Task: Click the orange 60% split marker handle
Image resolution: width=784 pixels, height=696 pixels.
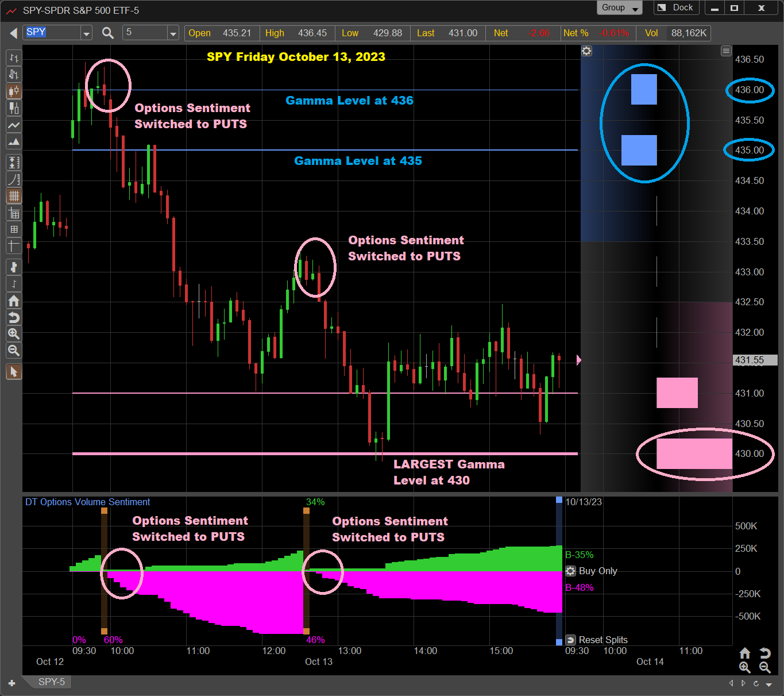Action: (x=104, y=631)
